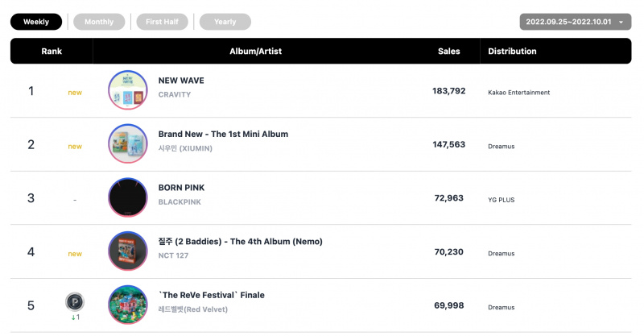
Task: Open the NEW WAVE album title link
Action: coord(181,81)
